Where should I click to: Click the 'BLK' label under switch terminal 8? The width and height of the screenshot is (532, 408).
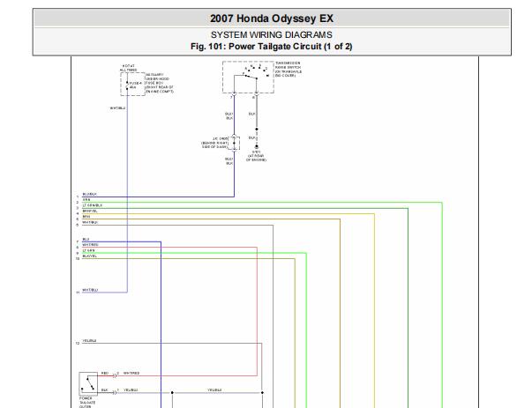251,115
